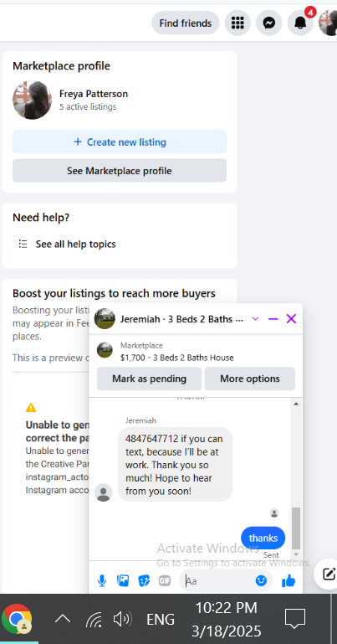Image resolution: width=337 pixels, height=644 pixels.
Task: Open the GIF picker icon
Action: (165, 580)
